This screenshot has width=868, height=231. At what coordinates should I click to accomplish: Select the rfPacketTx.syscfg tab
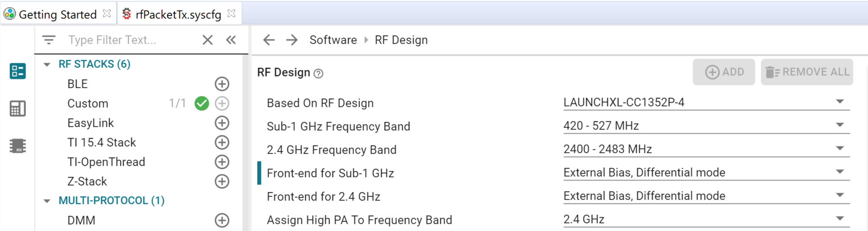[178, 15]
